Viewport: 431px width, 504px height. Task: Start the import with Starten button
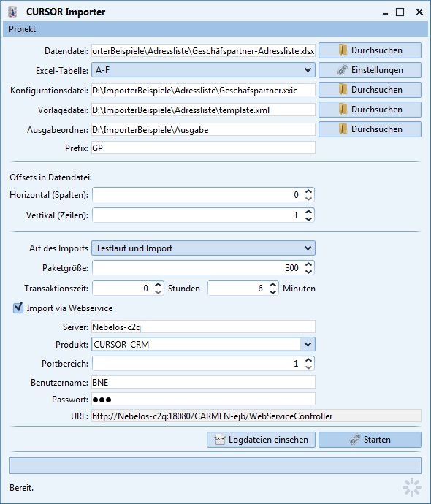click(x=370, y=440)
